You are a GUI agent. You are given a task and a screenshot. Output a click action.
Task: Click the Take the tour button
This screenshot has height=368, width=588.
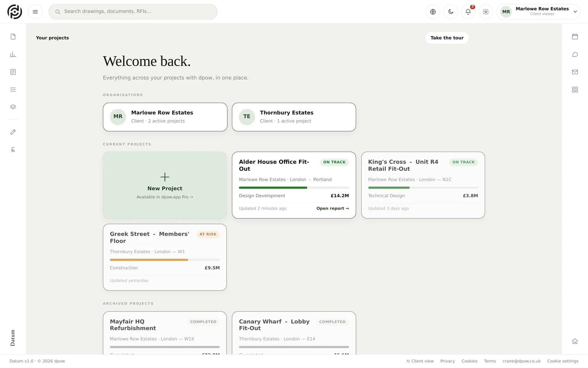(447, 38)
